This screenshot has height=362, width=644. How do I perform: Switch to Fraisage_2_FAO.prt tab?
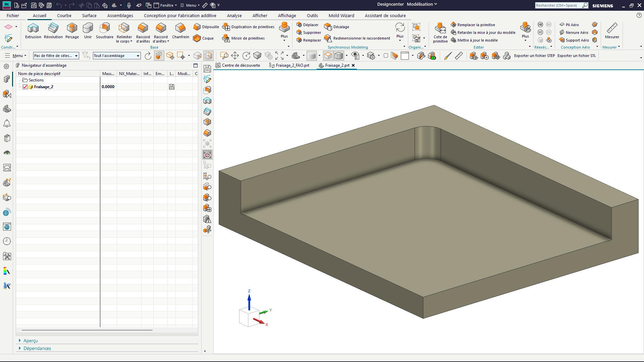point(289,65)
